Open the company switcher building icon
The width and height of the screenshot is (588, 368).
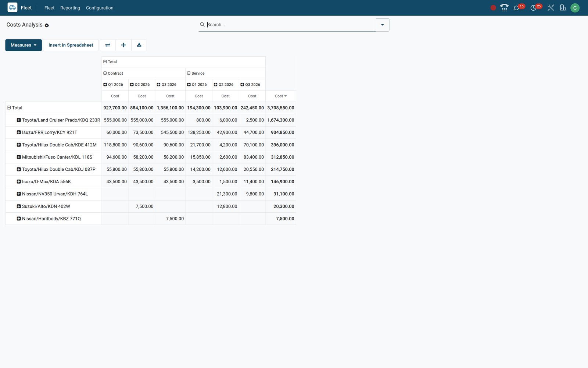[x=563, y=8]
